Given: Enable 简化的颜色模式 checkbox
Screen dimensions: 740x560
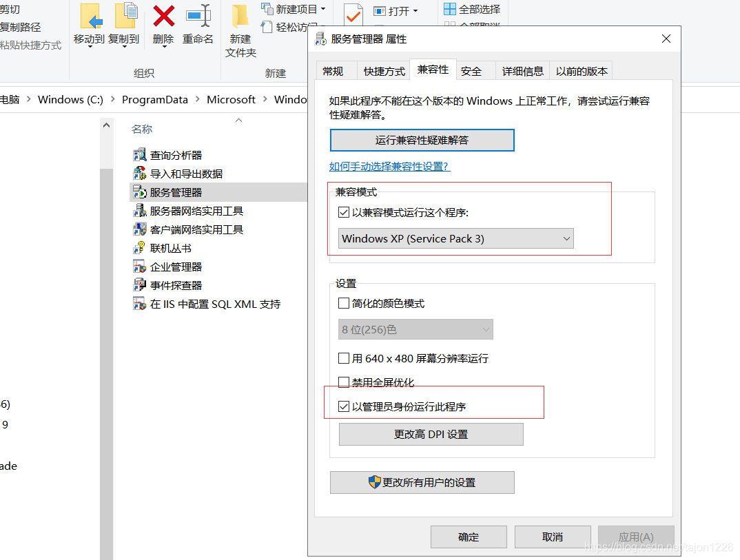Looking at the screenshot, I should tap(344, 303).
